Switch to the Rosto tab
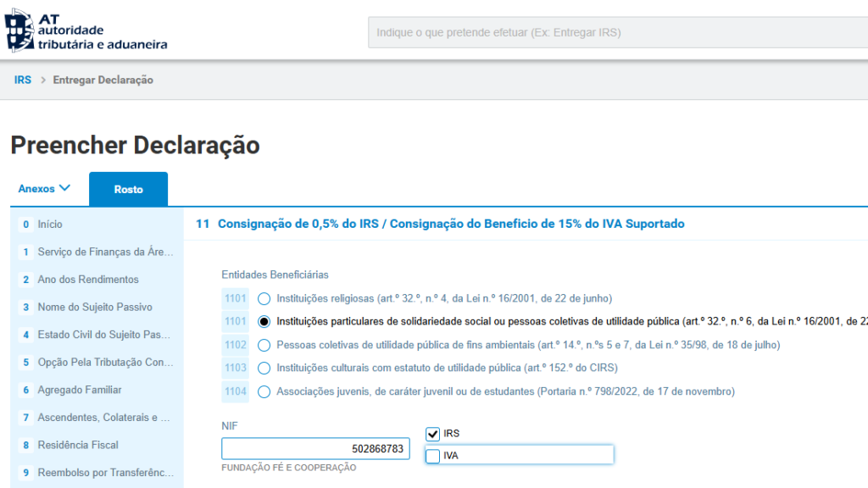This screenshot has height=488, width=868. pyautogui.click(x=128, y=190)
